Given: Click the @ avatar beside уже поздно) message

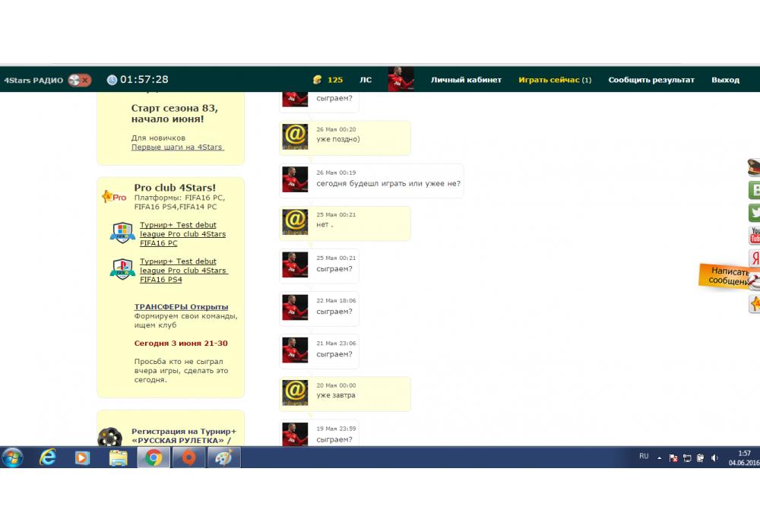Looking at the screenshot, I should [x=295, y=137].
